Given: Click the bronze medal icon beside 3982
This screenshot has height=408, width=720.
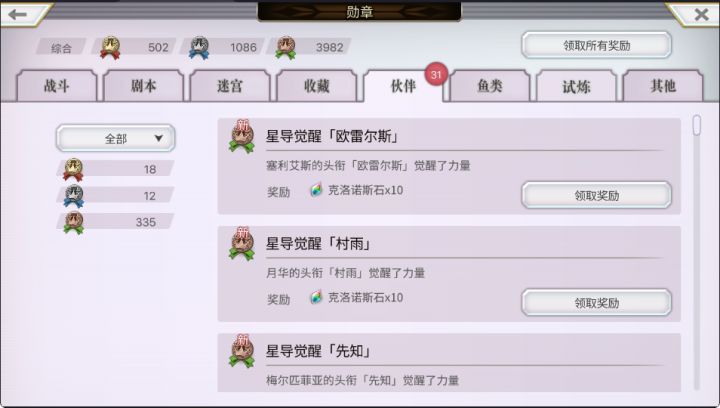Looking at the screenshot, I should click(x=286, y=48).
